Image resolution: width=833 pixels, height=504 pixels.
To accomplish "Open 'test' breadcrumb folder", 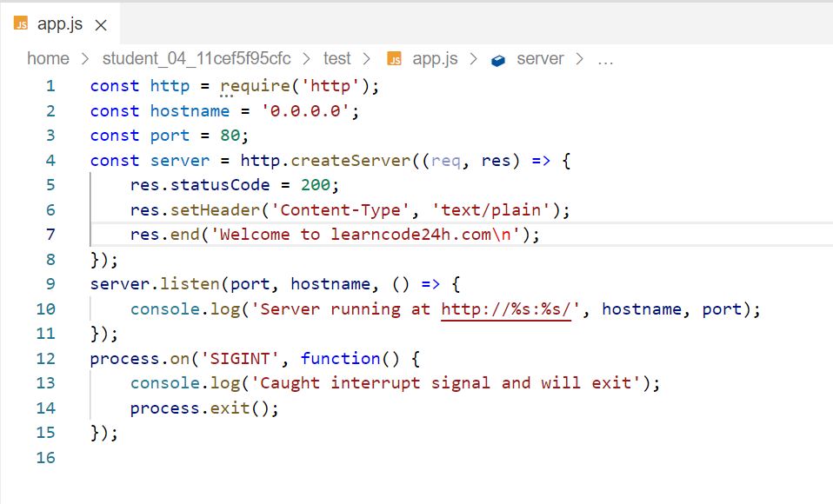I will click(x=337, y=58).
